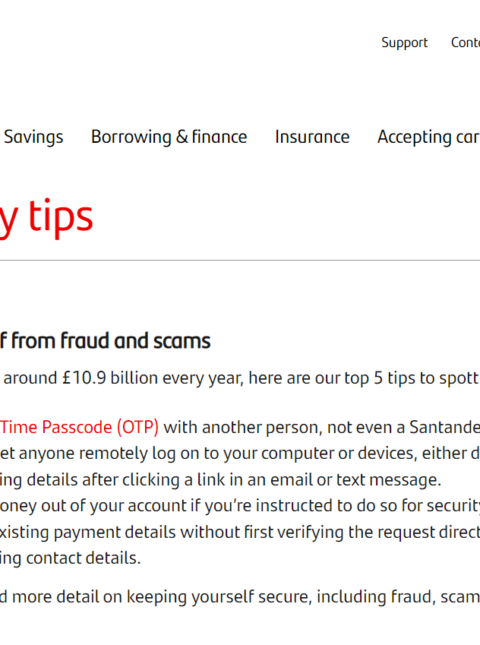
Task: Click the partially visible Contact link
Action: coord(465,42)
